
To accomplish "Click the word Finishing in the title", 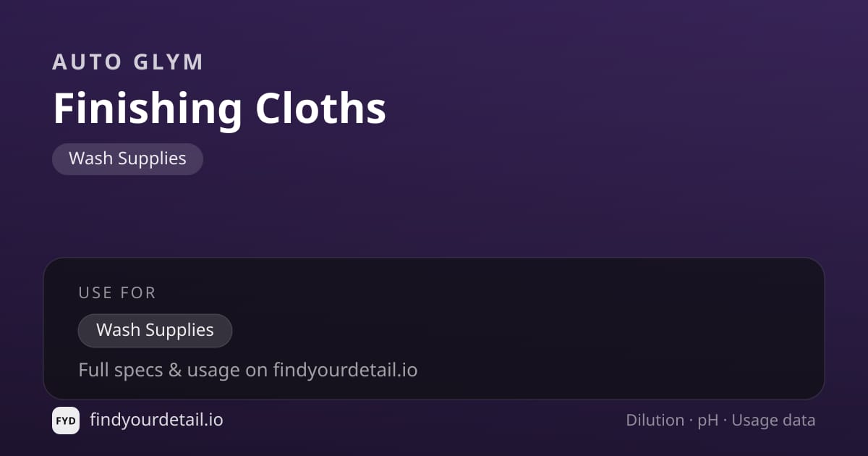I will point(148,111).
